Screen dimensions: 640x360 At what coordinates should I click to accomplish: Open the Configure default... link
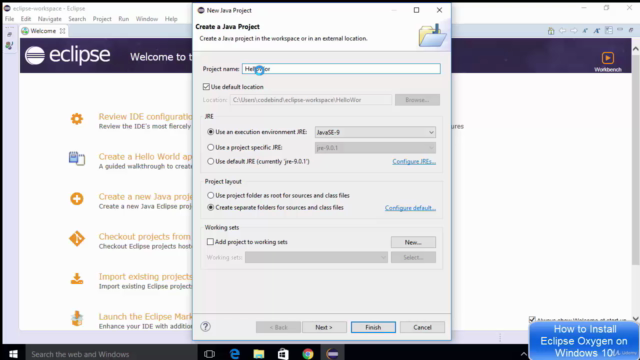(x=410, y=208)
